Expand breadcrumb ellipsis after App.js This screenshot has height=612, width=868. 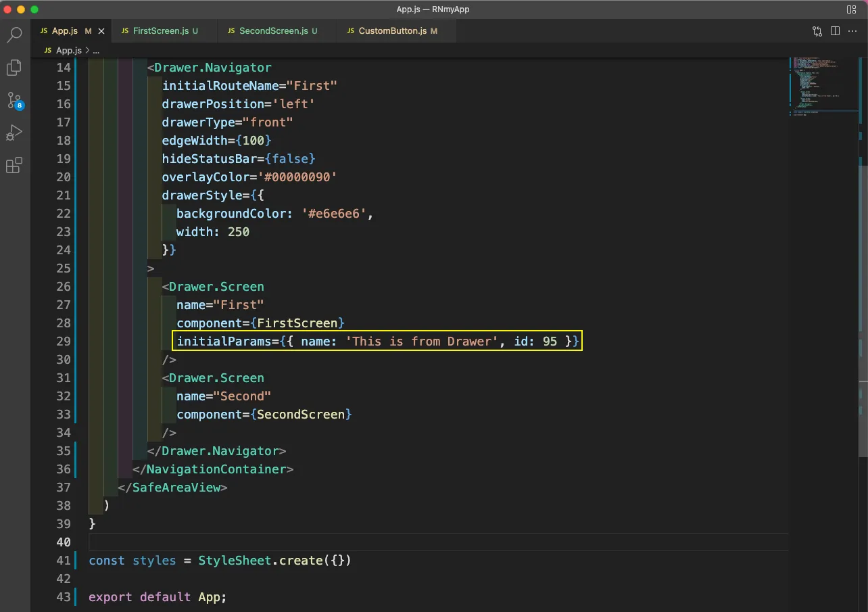pos(96,50)
